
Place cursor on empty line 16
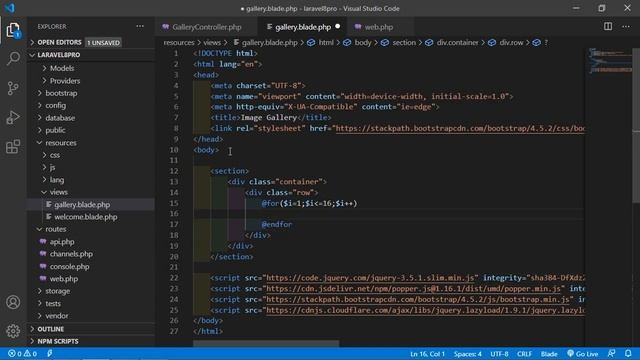pos(388,213)
